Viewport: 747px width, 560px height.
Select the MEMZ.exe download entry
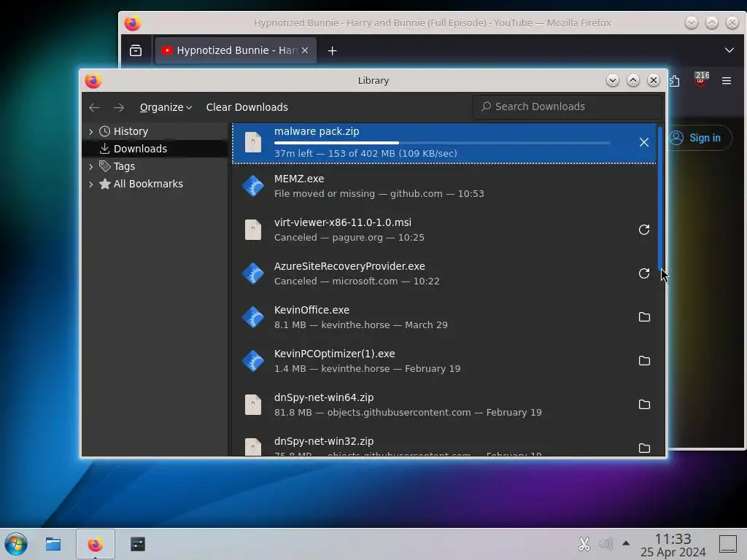coord(444,186)
